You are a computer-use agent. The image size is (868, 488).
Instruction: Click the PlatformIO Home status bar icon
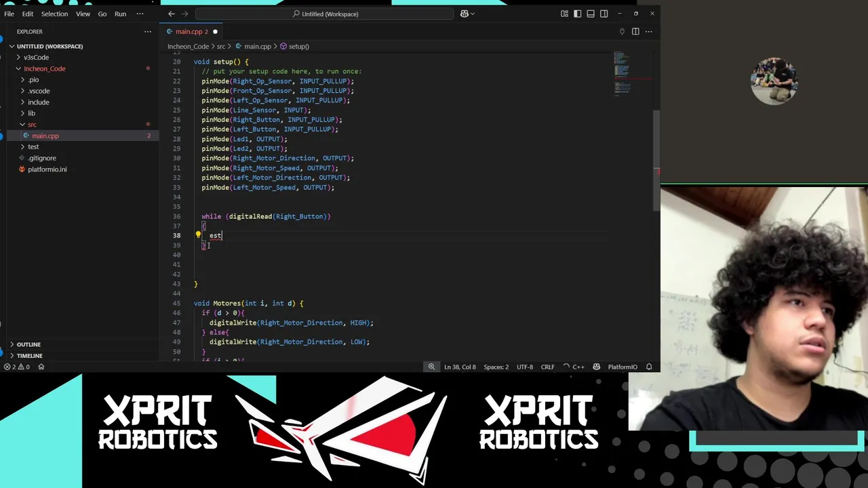tap(41, 367)
